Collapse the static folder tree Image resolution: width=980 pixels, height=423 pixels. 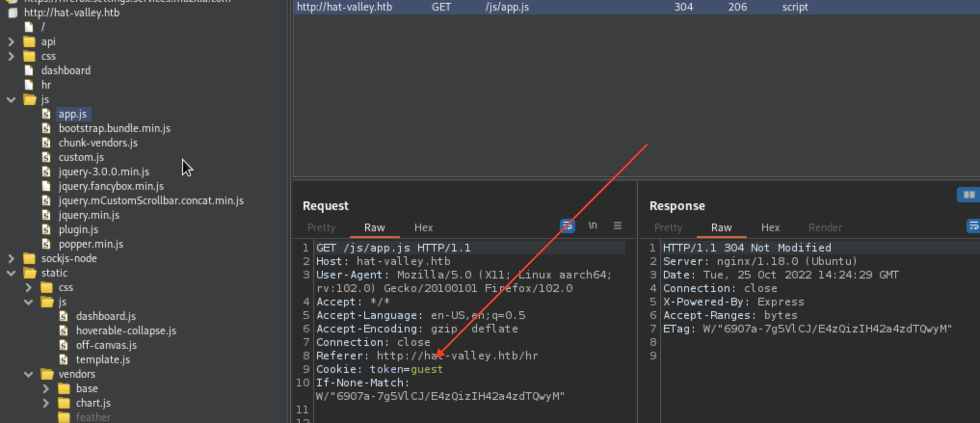click(11, 273)
